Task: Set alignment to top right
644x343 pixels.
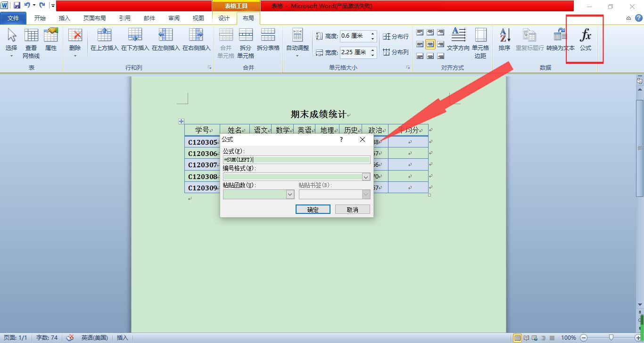Action: pos(440,32)
